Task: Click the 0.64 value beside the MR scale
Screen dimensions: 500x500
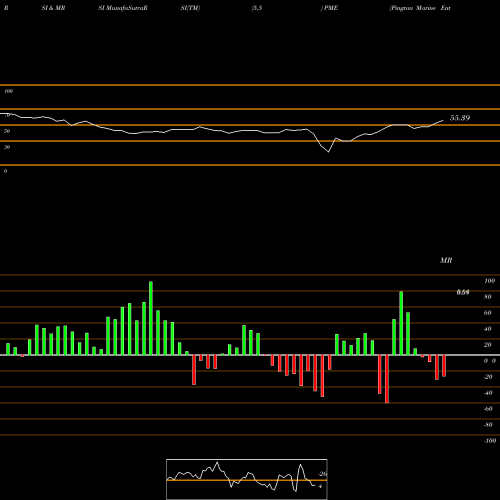Action: (463, 292)
